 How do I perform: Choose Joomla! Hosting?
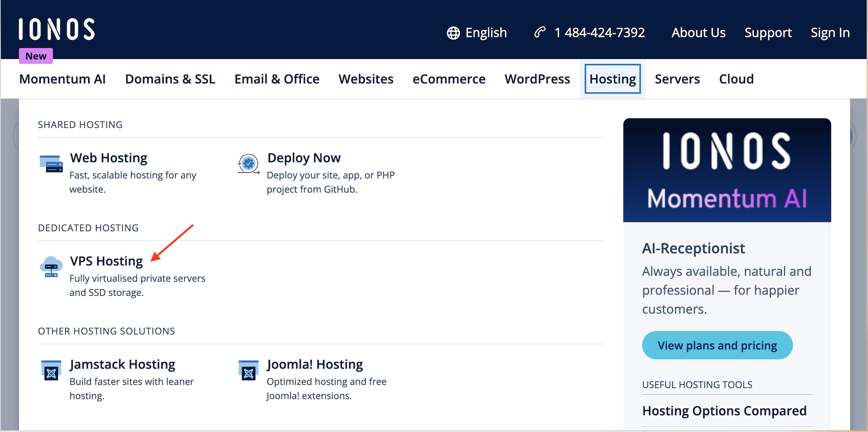315,364
